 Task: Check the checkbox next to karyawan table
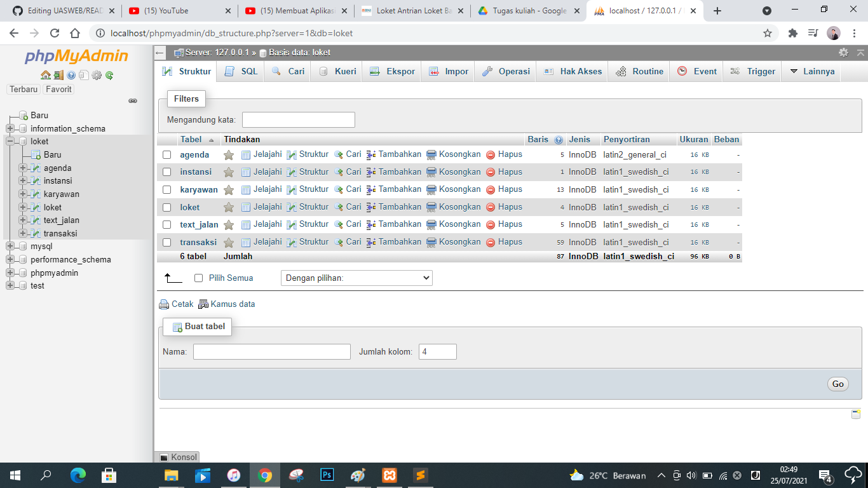pyautogui.click(x=168, y=189)
